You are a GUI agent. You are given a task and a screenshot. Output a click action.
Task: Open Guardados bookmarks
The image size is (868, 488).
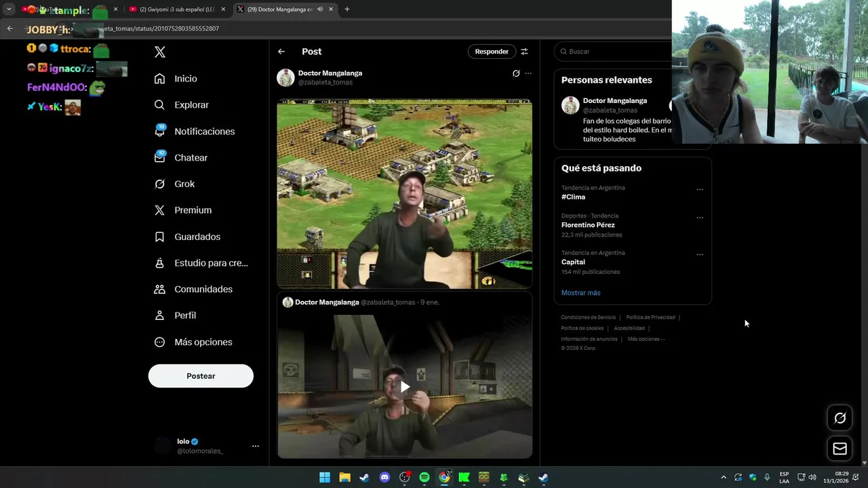(187, 237)
